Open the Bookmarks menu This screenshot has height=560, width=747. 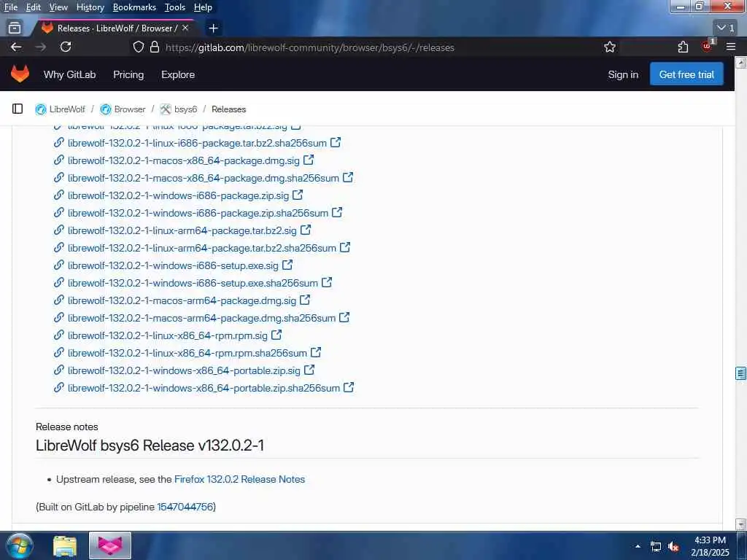point(134,7)
